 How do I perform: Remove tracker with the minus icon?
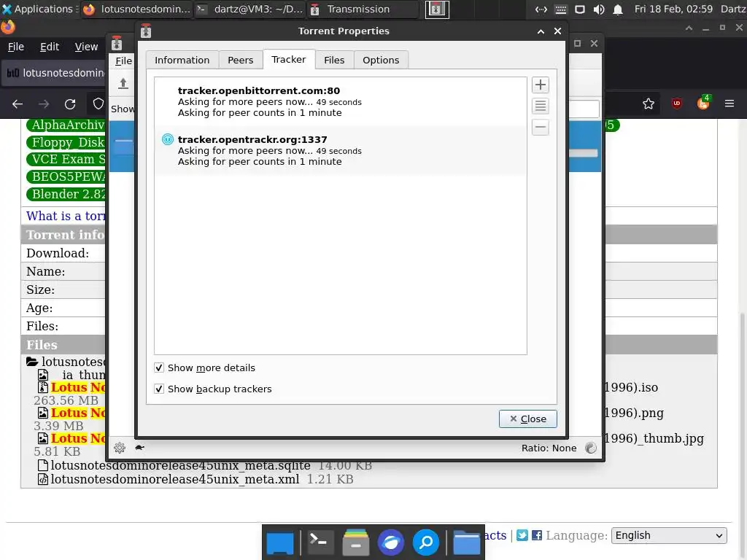[x=541, y=127]
